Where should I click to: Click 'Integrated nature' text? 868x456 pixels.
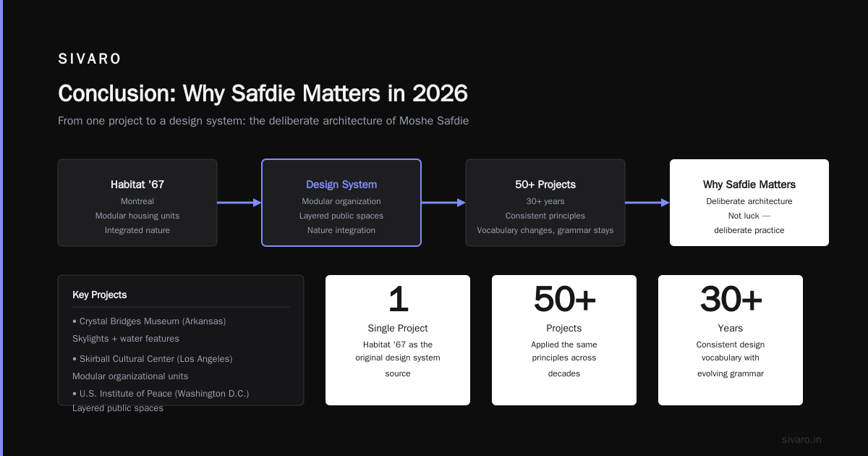137,230
